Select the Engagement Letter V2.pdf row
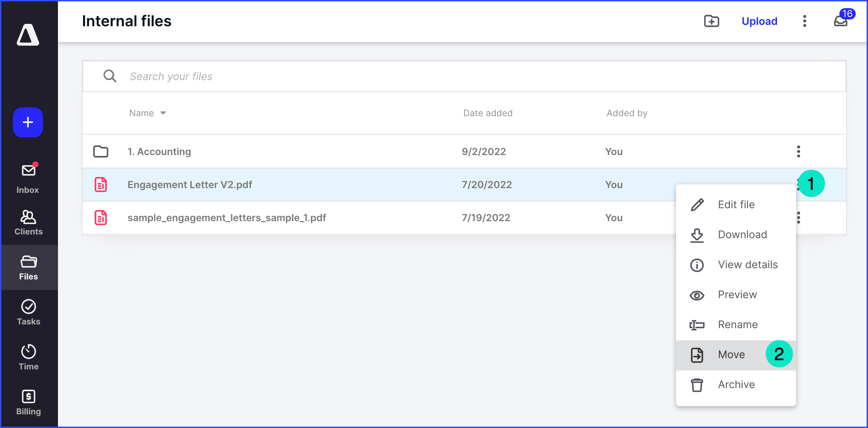868x428 pixels. click(x=190, y=184)
